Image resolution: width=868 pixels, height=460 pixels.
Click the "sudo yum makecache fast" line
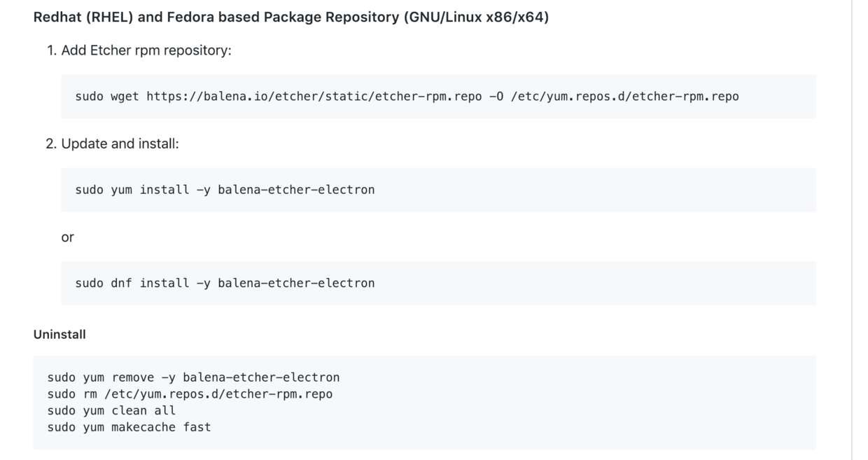(129, 427)
